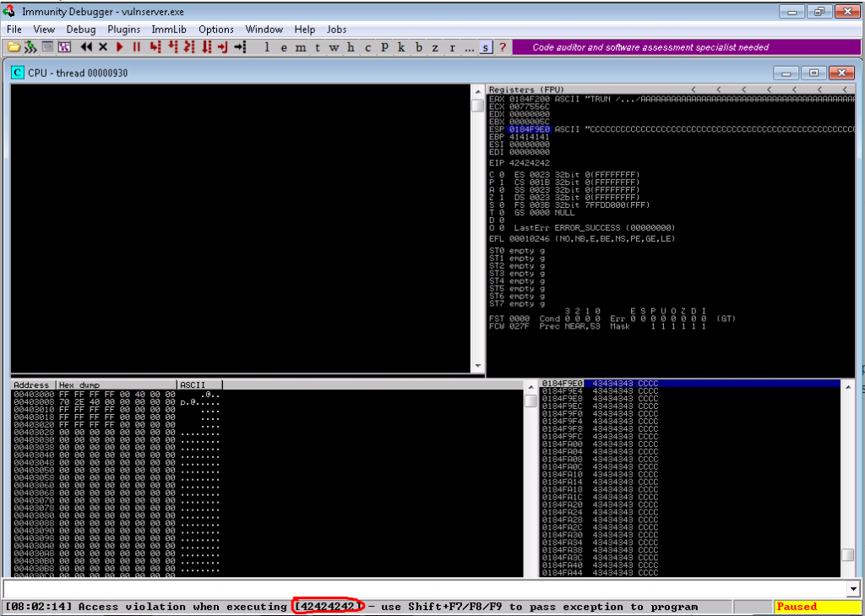Open the Window menu
Viewport: 865px width, 616px height.
pos(264,30)
